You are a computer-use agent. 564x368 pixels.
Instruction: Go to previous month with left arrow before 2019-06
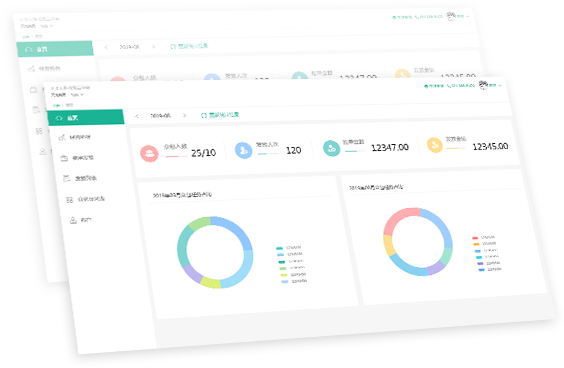point(137,116)
